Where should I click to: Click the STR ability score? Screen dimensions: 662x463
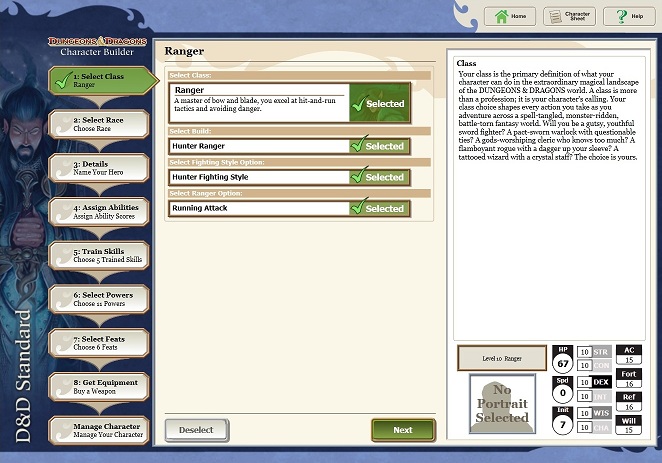pos(594,352)
